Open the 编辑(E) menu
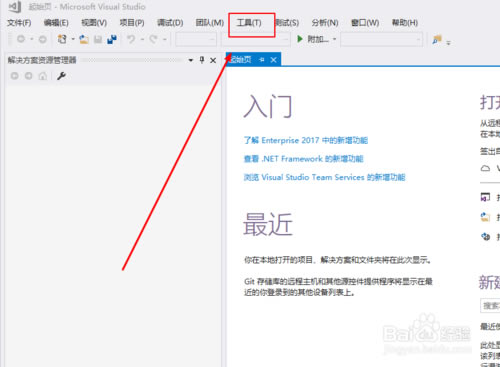Viewport: 500px width, 367px height. 56,23
